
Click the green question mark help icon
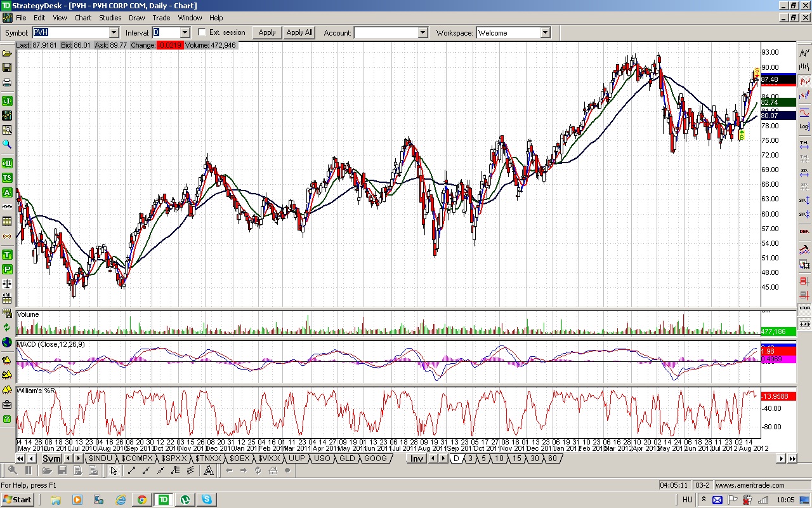coord(7,419)
